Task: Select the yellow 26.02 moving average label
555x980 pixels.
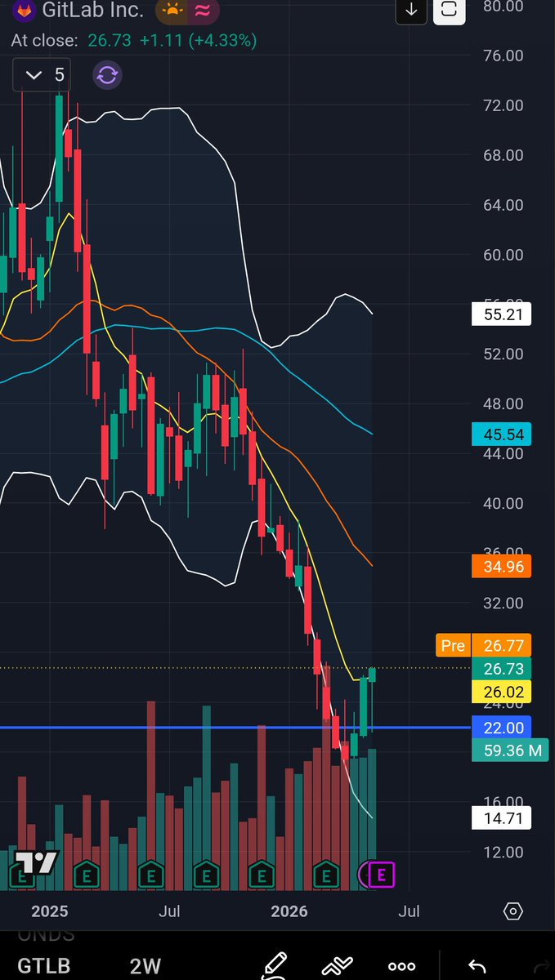Action: point(501,693)
